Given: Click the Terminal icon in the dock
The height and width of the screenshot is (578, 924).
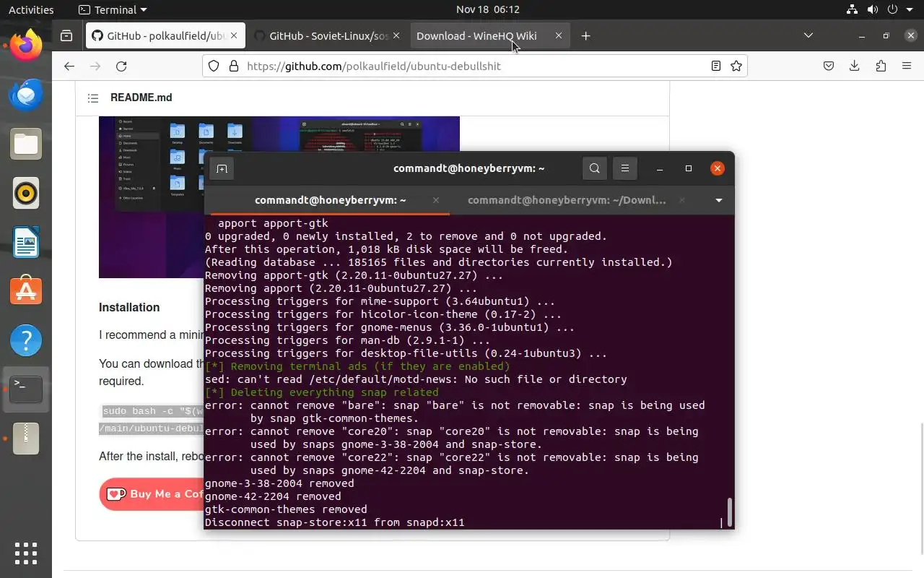Looking at the screenshot, I should [26, 389].
